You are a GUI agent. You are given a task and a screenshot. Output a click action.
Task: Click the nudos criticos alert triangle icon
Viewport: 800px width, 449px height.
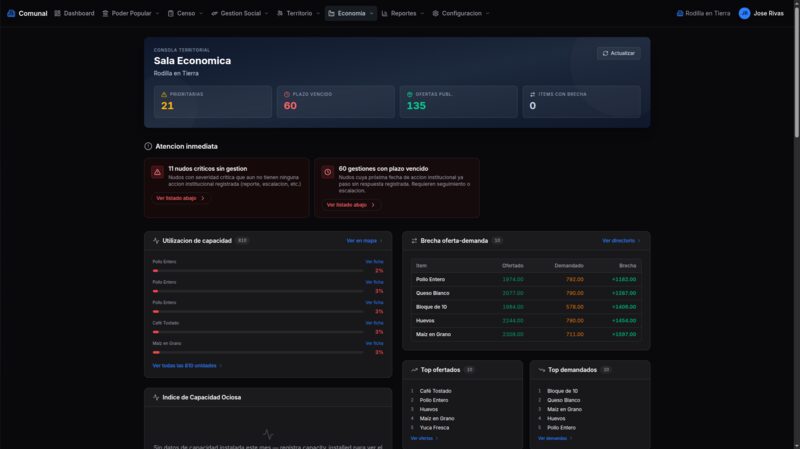click(x=157, y=172)
